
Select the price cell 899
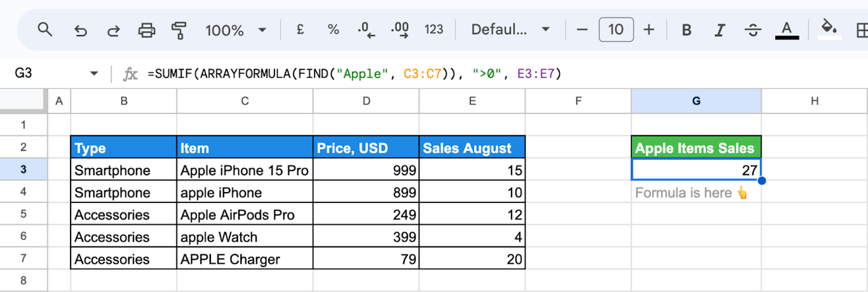click(x=366, y=192)
